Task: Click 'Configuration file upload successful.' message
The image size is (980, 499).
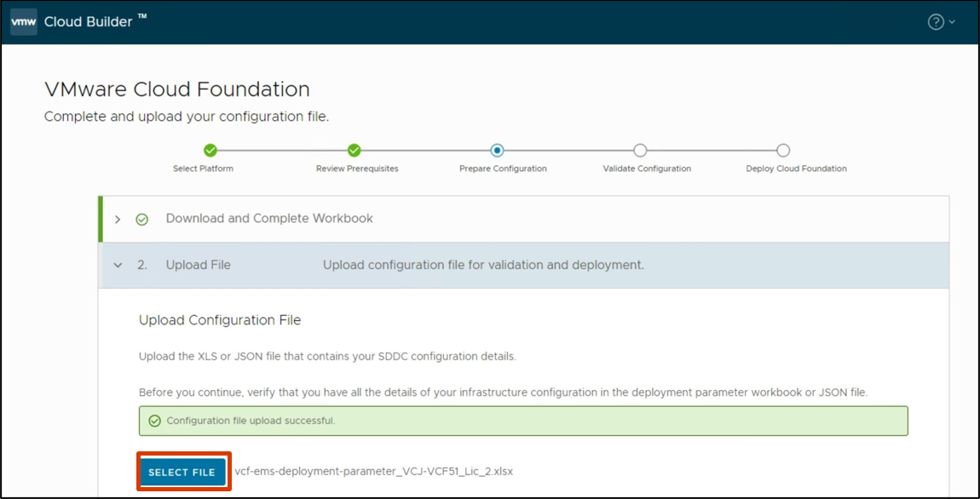Action: click(251, 421)
